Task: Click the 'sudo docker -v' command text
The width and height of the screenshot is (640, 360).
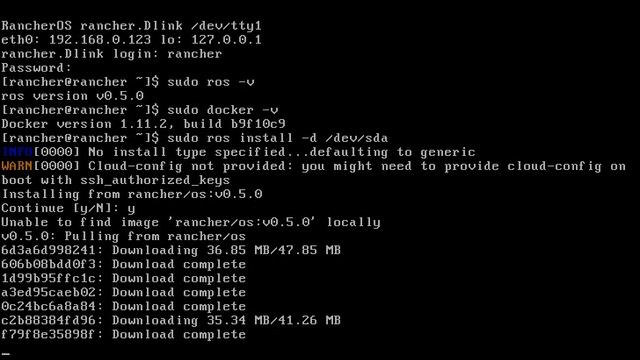Action: (x=222, y=110)
